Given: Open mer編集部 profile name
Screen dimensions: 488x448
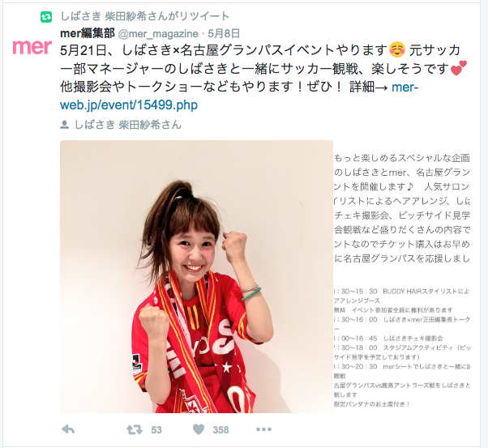Looking at the screenshot, I should pyautogui.click(x=88, y=33).
